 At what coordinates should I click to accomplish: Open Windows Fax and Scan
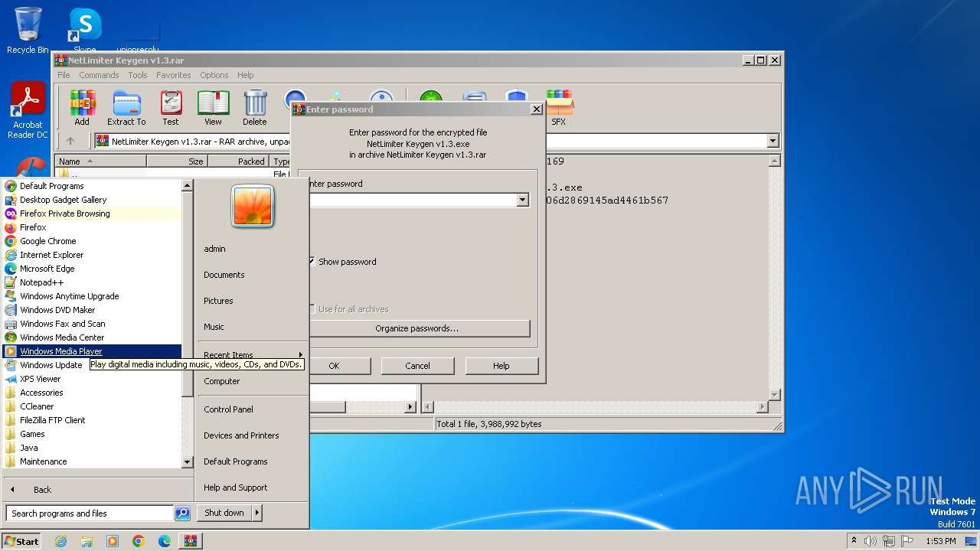coord(92,324)
